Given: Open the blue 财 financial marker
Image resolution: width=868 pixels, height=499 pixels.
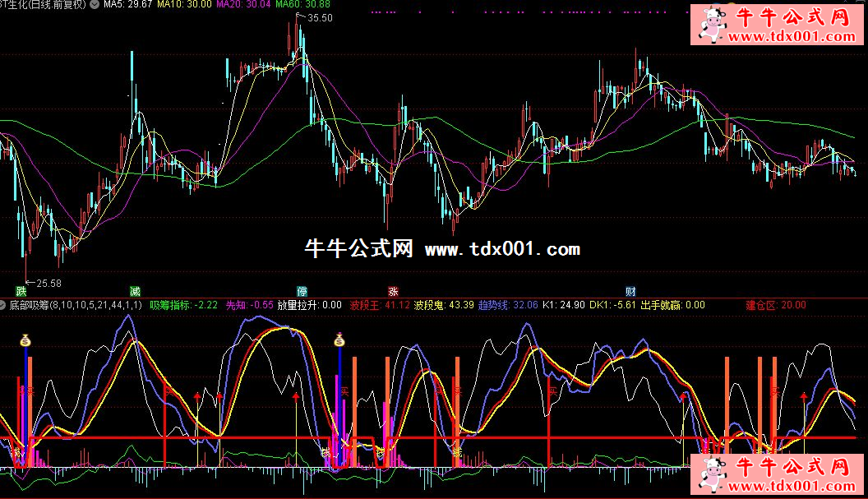Looking at the screenshot, I should coord(630,291).
